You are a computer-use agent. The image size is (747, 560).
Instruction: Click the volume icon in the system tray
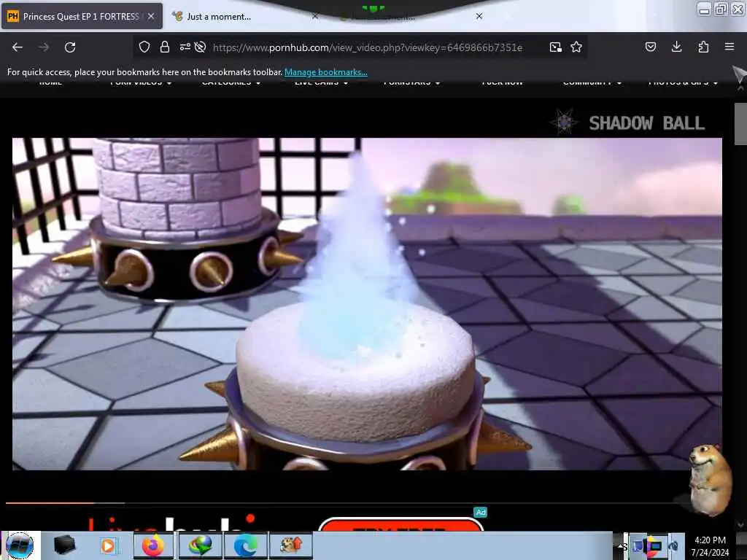673,546
